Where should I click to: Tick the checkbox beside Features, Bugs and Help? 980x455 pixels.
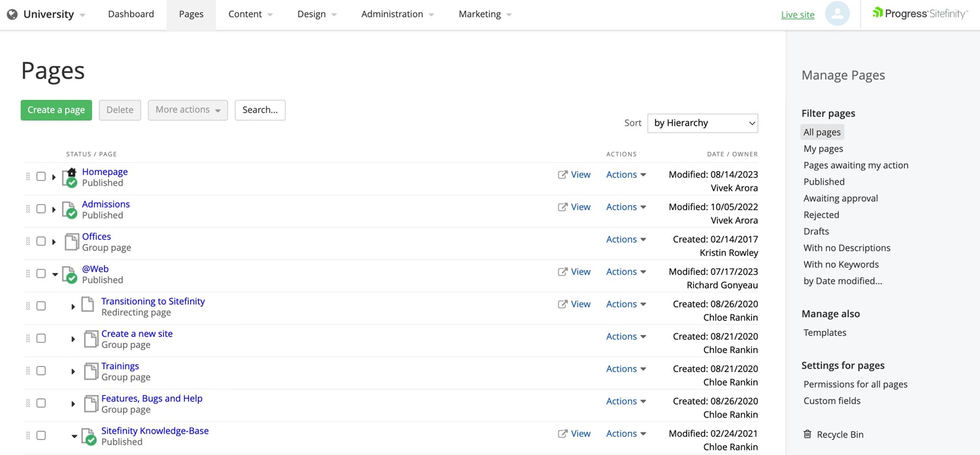click(x=41, y=403)
